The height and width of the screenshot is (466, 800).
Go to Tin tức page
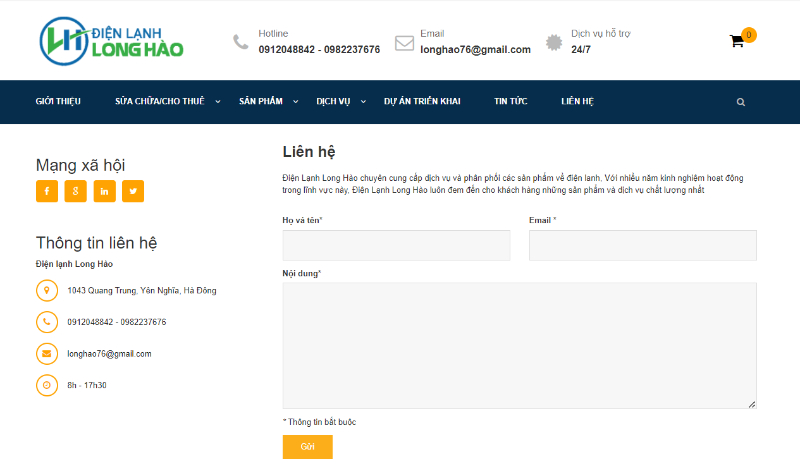pyautogui.click(x=511, y=101)
